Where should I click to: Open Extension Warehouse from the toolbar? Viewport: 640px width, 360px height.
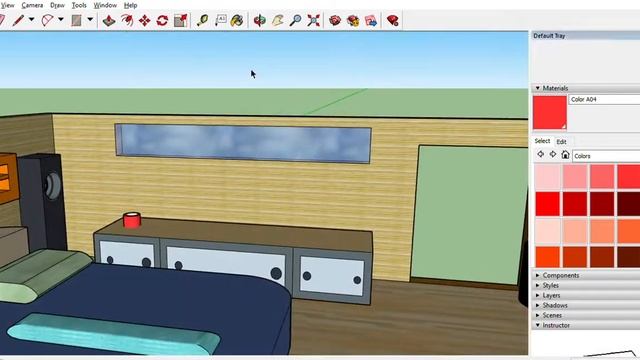(353, 20)
